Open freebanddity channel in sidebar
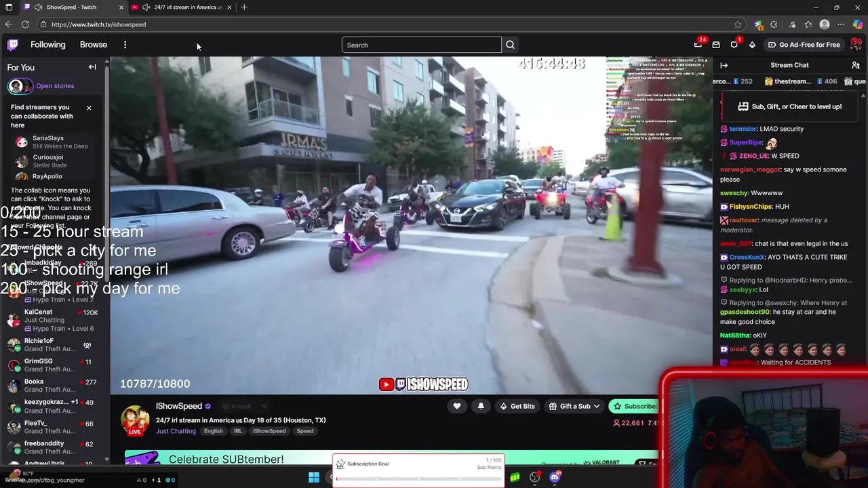The image size is (868, 488). [54, 447]
